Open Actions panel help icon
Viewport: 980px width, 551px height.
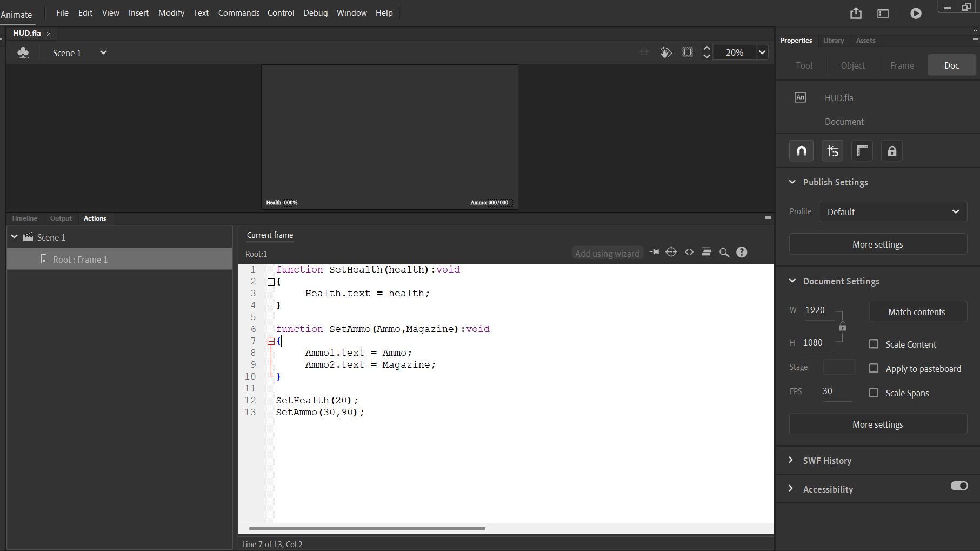coord(742,253)
